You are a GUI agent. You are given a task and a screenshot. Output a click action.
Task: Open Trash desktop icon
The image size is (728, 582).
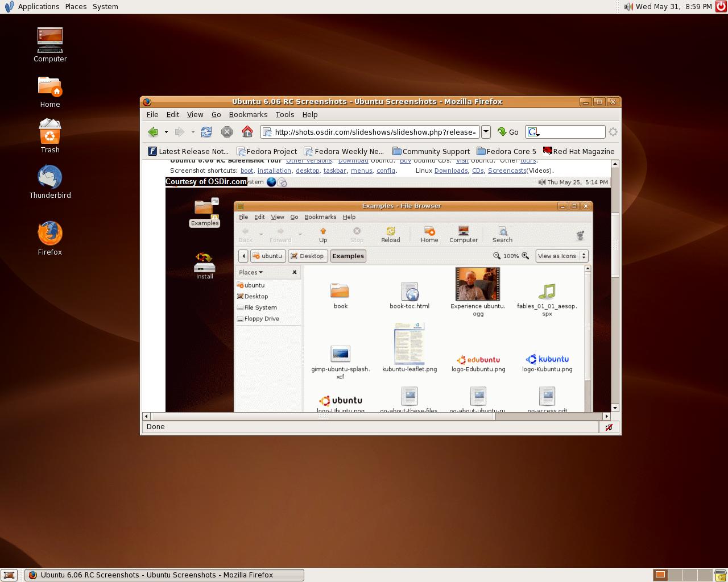pyautogui.click(x=50, y=136)
